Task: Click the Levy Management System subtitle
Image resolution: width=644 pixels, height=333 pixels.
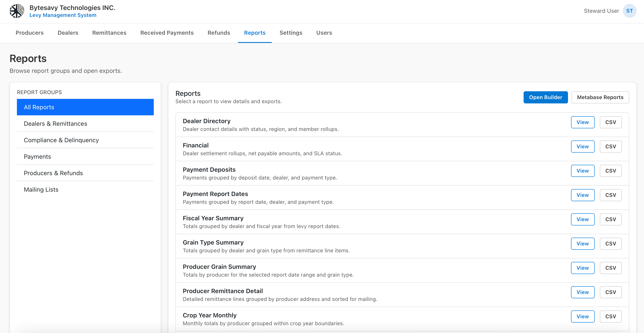Action: click(x=63, y=15)
